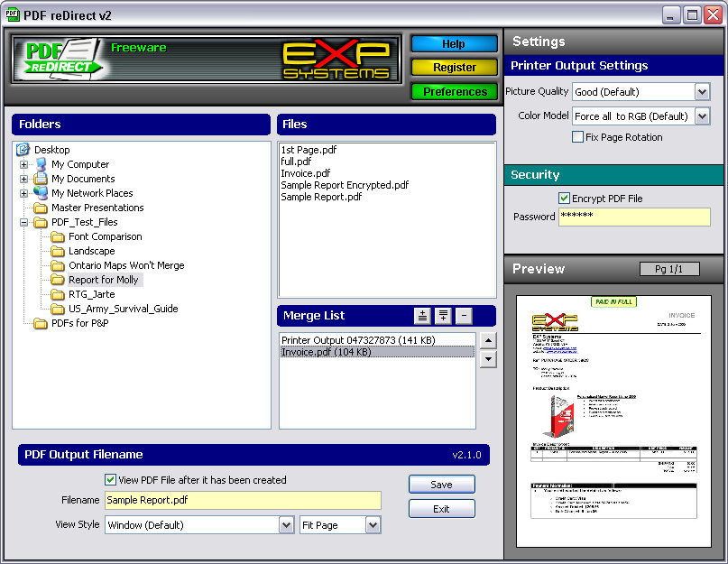Screen dimensions: 728x564
Task: Select the Font Comparison folder label
Action: click(105, 236)
